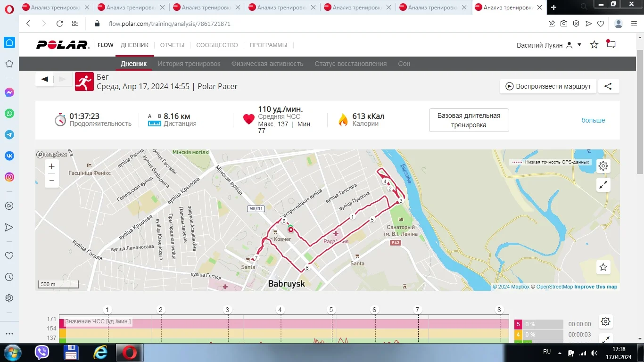The image size is (644, 362).
Task: Click the share icon next to route playback
Action: point(608,86)
